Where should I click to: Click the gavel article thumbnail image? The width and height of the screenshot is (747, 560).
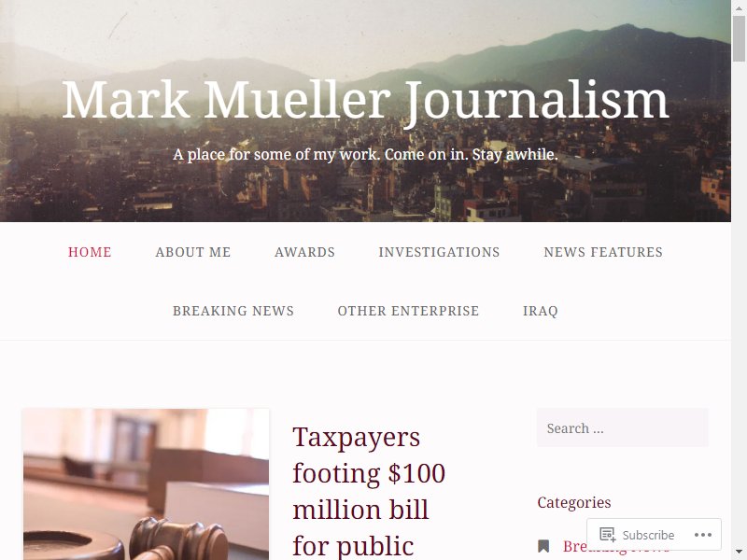pyautogui.click(x=146, y=484)
